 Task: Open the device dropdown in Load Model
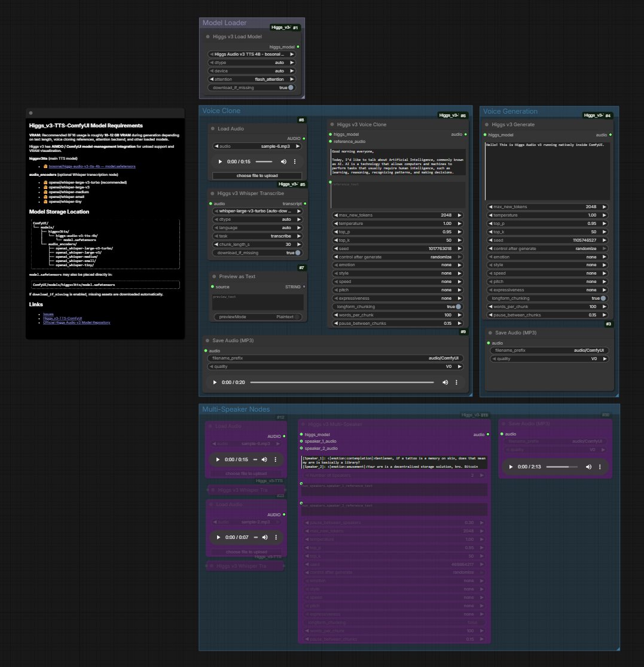pos(251,71)
